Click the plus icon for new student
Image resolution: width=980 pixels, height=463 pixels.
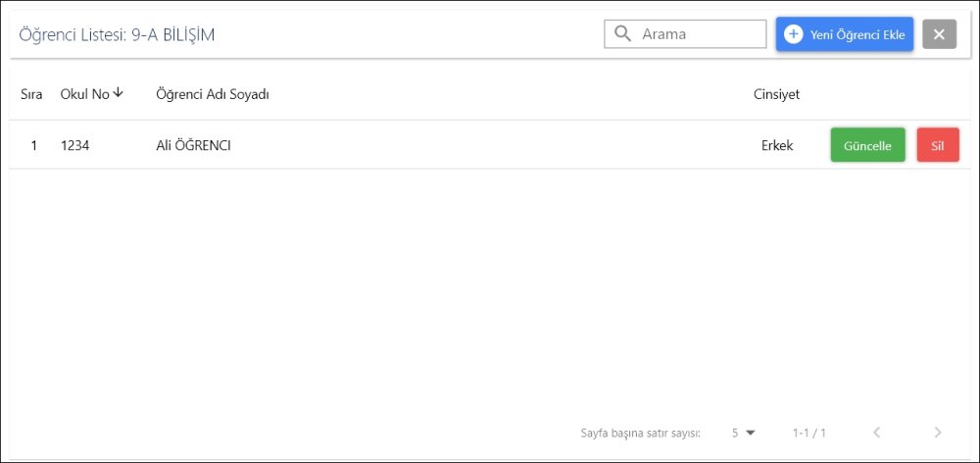tap(794, 34)
